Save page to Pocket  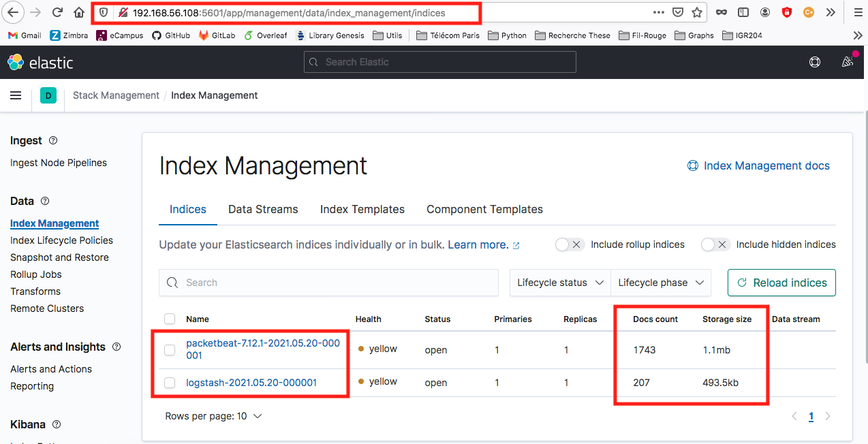pos(678,12)
